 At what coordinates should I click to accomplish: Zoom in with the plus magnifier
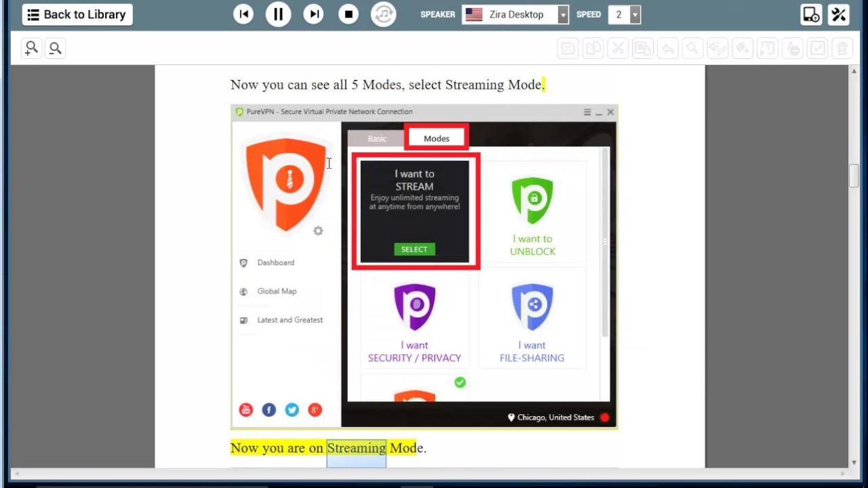click(x=31, y=48)
